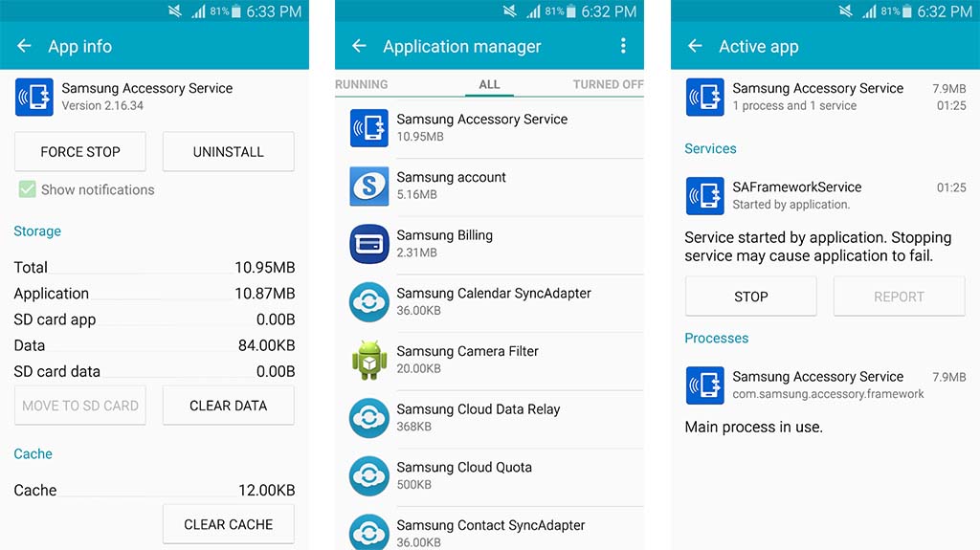Viewport: 980px width, 550px height.
Task: Go back from the Active app screen
Action: (695, 46)
